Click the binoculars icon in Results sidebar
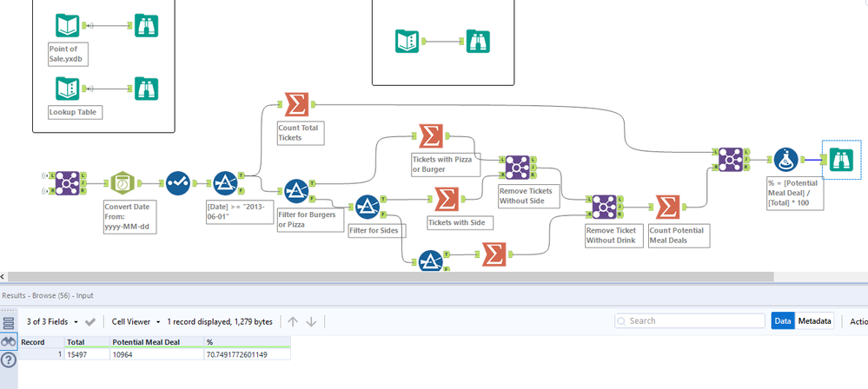The width and height of the screenshot is (868, 389). (x=9, y=341)
